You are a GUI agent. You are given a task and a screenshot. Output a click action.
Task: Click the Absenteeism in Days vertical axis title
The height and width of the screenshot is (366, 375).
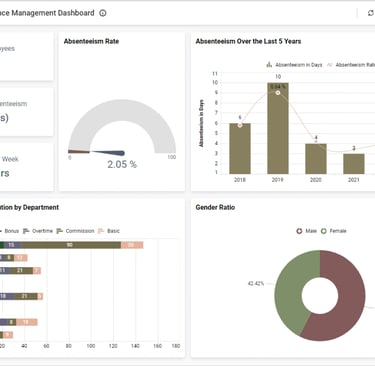pyautogui.click(x=201, y=123)
